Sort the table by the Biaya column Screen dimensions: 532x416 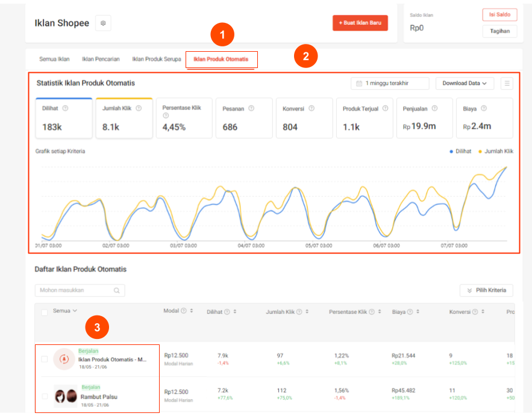click(418, 312)
